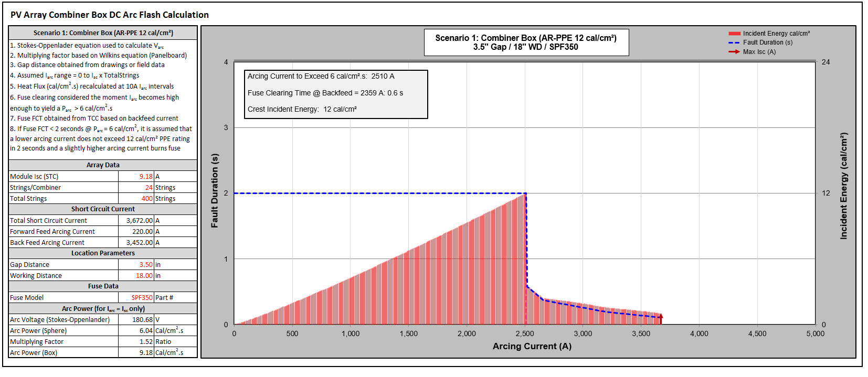868x377 pixels.
Task: Select the Incident Energy (cal/cm²) axis title
Action: click(843, 186)
